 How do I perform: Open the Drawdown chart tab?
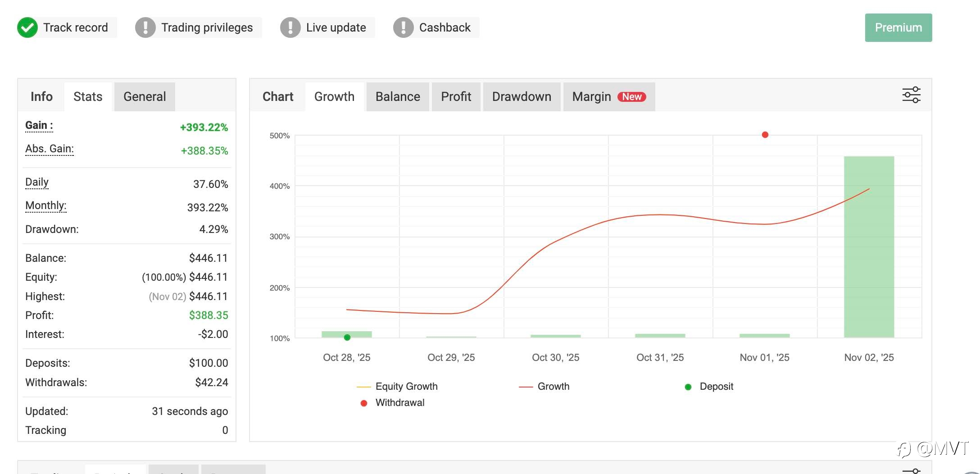coord(522,97)
